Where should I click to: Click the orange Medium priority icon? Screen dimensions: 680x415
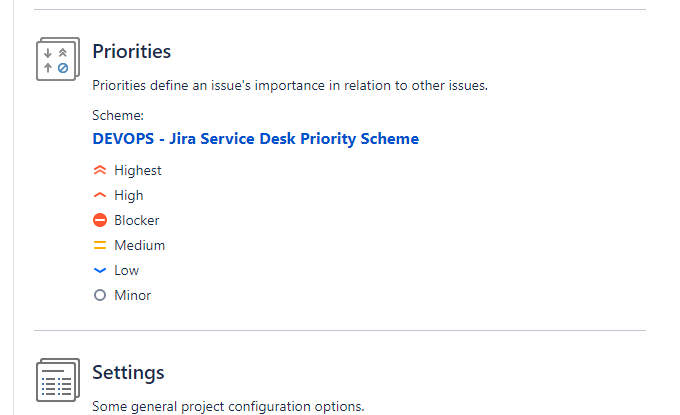[x=100, y=245]
